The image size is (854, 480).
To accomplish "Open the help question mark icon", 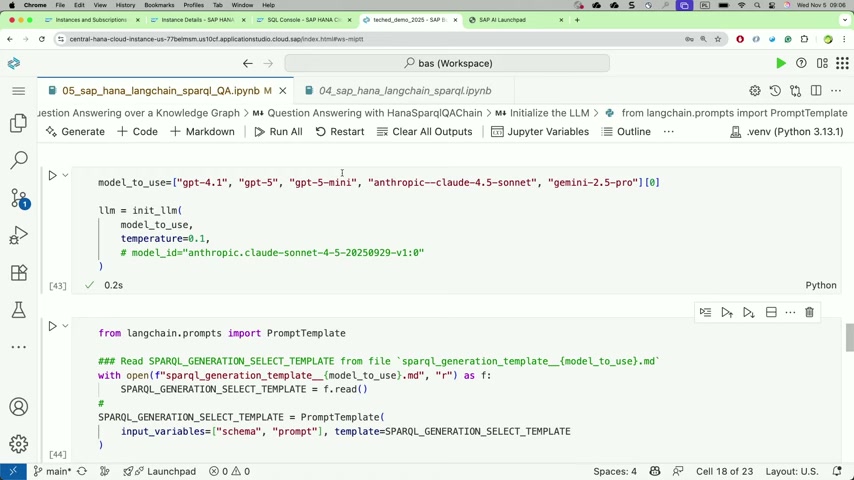I will click(x=801, y=63).
